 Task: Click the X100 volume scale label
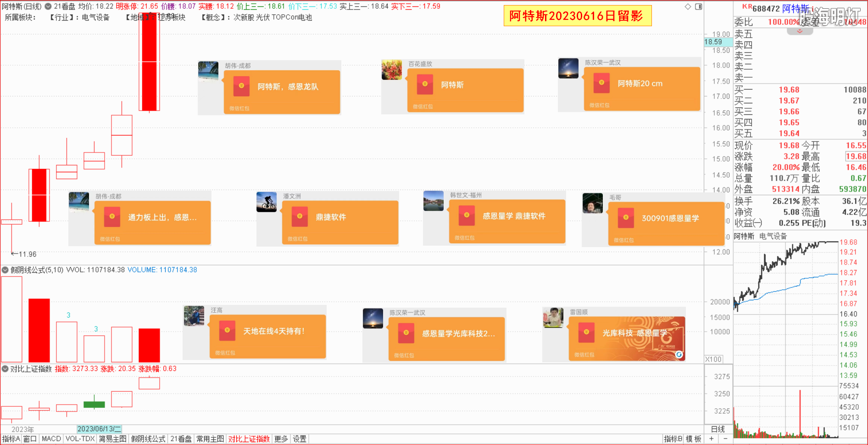click(713, 359)
